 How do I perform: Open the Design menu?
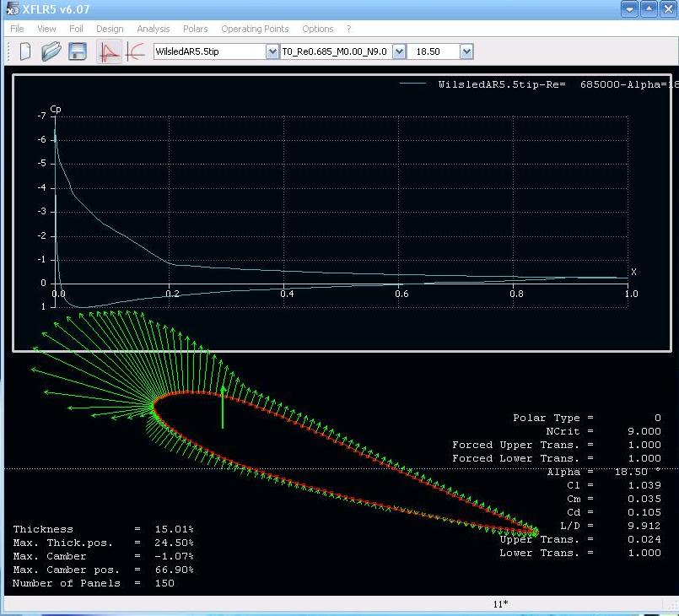(110, 29)
